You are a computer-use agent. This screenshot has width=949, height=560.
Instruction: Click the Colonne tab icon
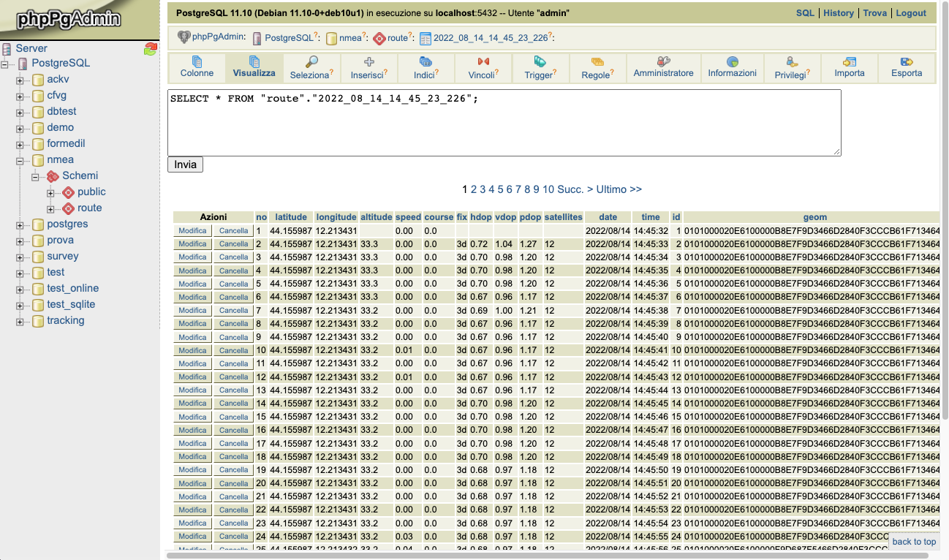click(x=197, y=61)
